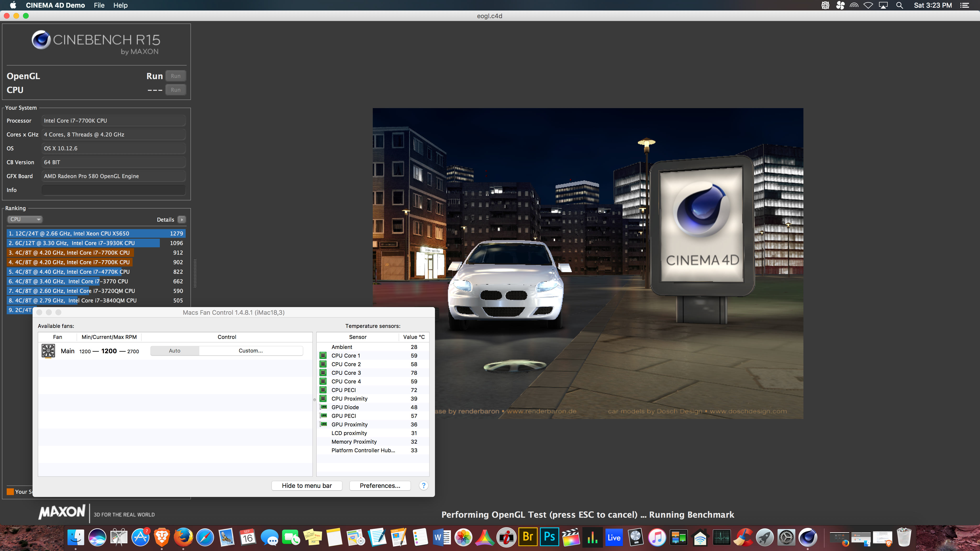Open Brave browser from the dock
This screenshot has height=551, width=980.
(162, 538)
